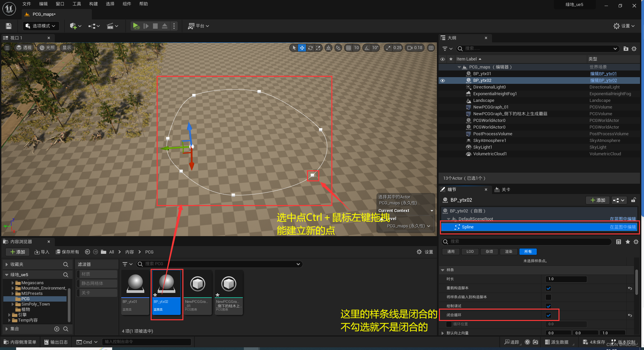644x350 pixels.
Task: Select the 所有 All filter in Details
Action: tap(528, 252)
